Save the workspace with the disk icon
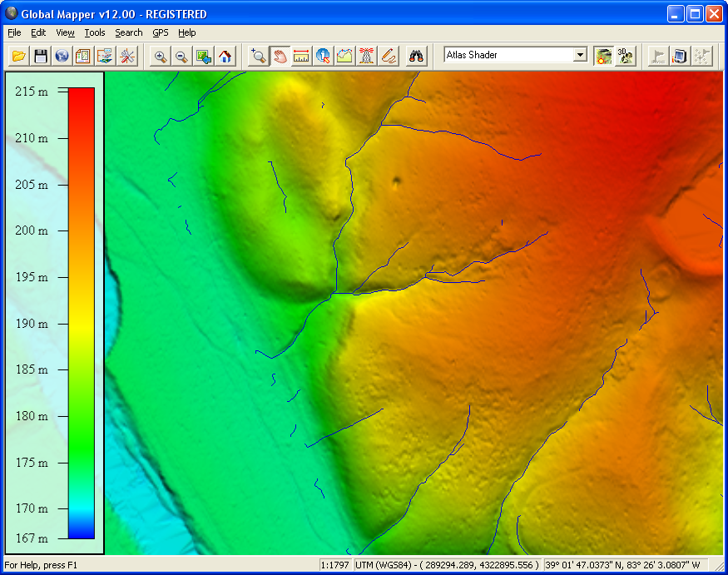Image resolution: width=728 pixels, height=575 pixels. coord(40,56)
